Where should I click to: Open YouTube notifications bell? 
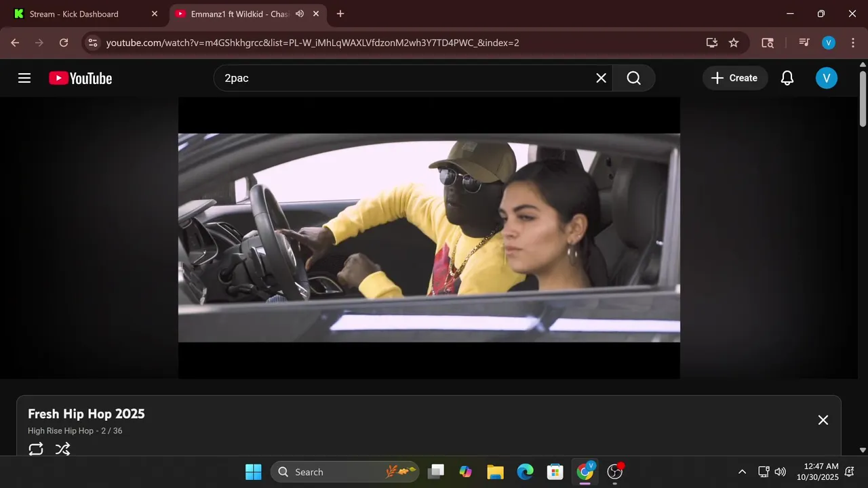pos(787,78)
